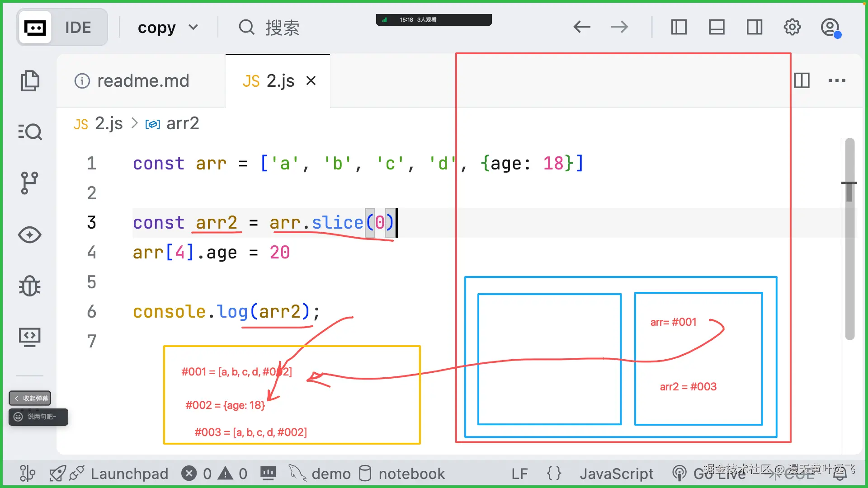Image resolution: width=868 pixels, height=488 pixels.
Task: Toggle the left sidebar layout
Action: pyautogui.click(x=679, y=27)
